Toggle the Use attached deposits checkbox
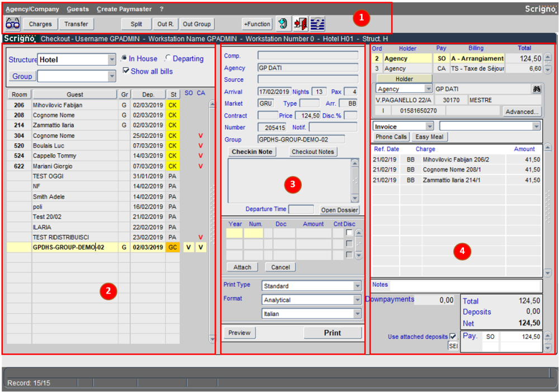The image size is (559, 392). click(453, 336)
